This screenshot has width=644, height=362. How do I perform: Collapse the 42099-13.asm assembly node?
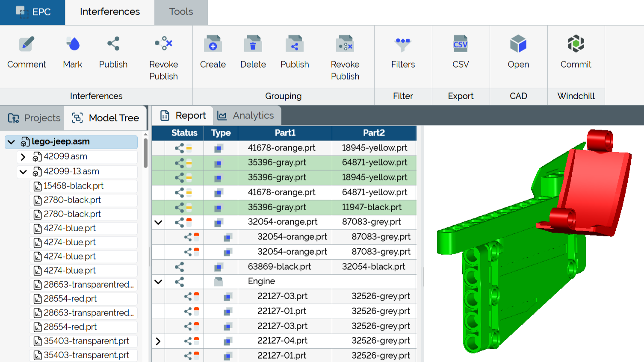click(24, 172)
